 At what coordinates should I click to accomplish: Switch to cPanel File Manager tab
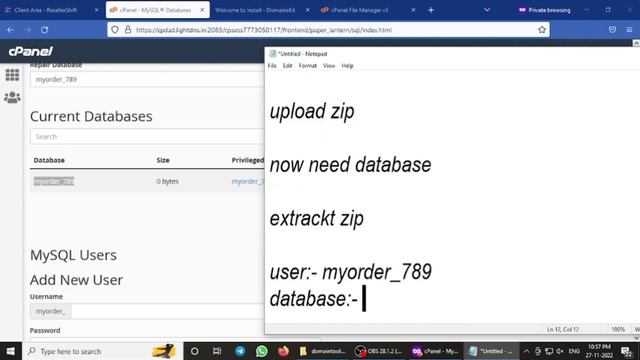tap(360, 10)
